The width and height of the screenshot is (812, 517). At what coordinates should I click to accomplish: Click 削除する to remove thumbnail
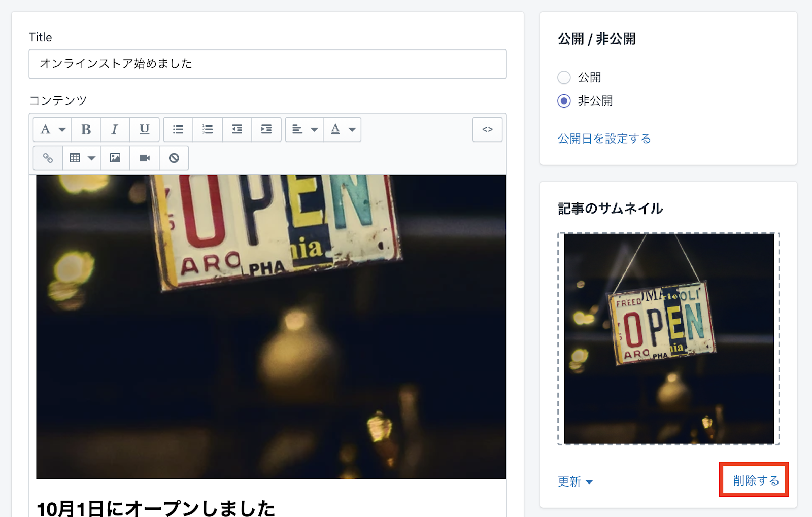pyautogui.click(x=755, y=480)
